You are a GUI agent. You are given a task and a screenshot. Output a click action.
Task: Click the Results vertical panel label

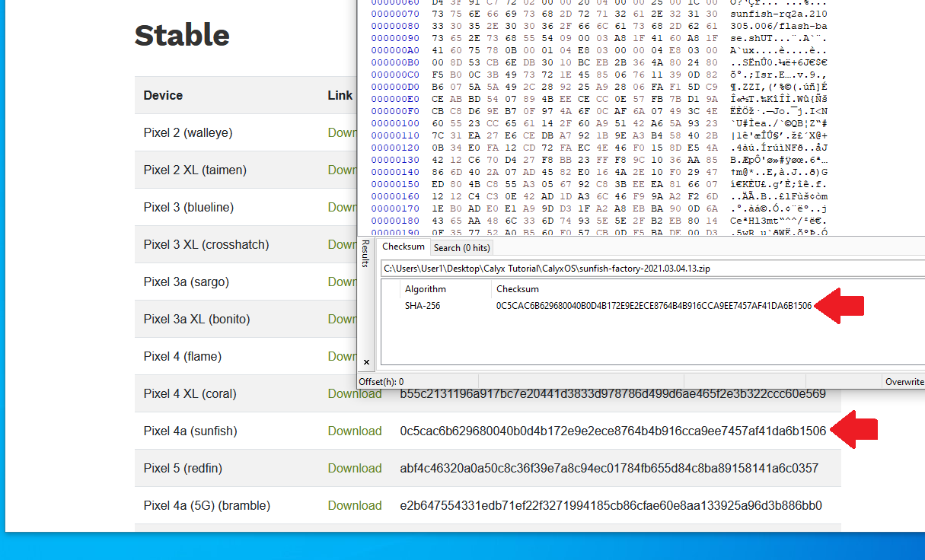[x=365, y=253]
